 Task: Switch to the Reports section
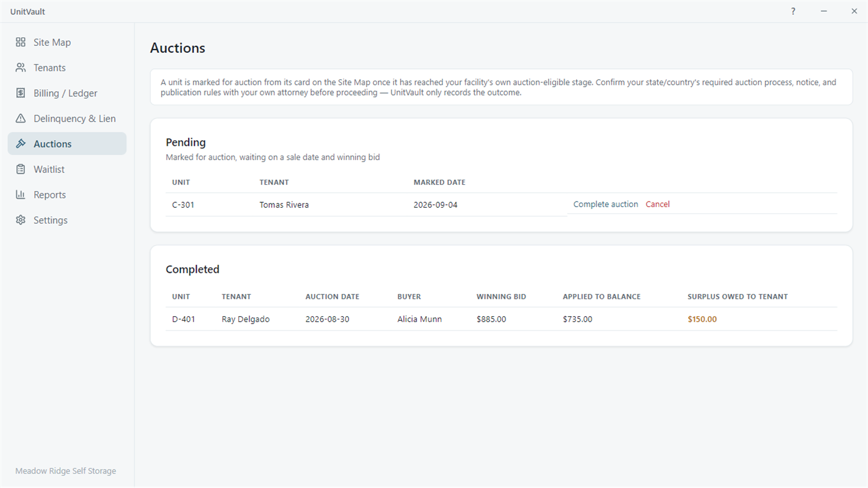click(x=67, y=195)
